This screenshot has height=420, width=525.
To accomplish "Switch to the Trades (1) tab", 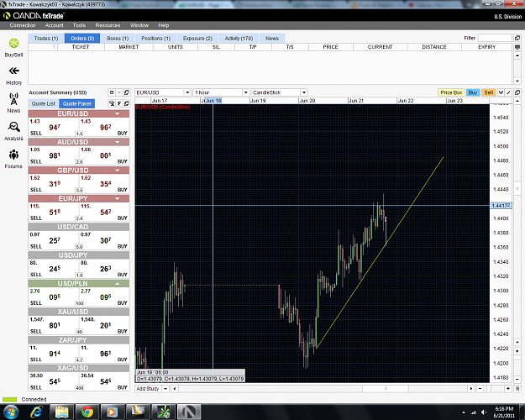I will [x=46, y=38].
